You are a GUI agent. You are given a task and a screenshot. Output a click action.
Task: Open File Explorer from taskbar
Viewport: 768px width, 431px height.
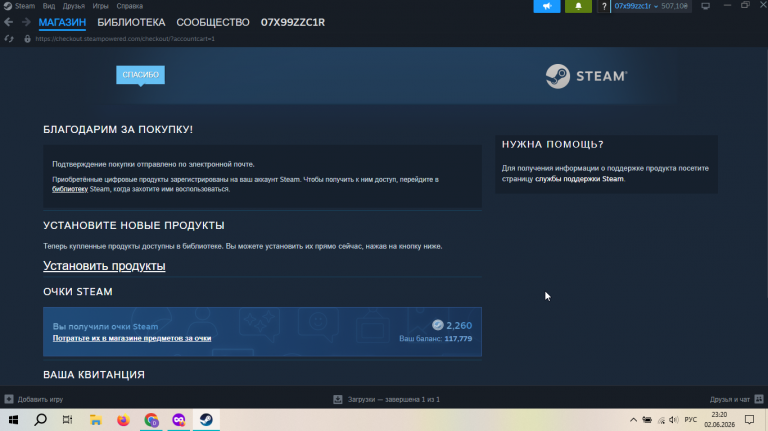[x=96, y=420]
